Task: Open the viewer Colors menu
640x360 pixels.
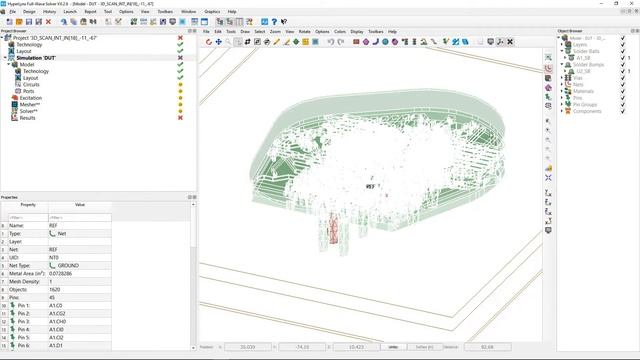Action: click(340, 31)
